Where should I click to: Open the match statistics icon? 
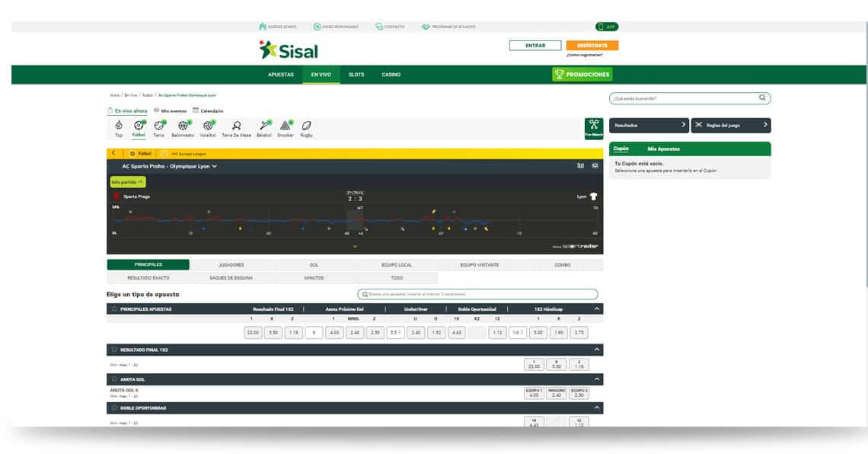(x=581, y=165)
